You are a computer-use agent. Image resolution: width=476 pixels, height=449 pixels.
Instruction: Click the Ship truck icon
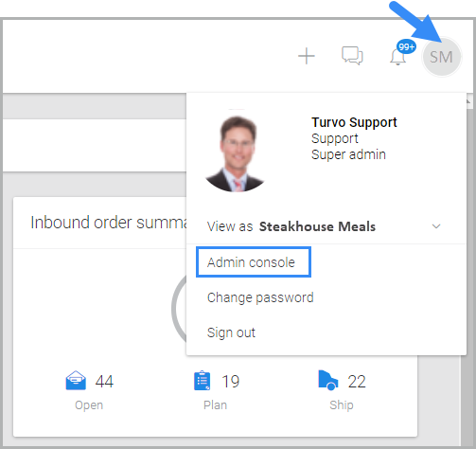click(328, 380)
